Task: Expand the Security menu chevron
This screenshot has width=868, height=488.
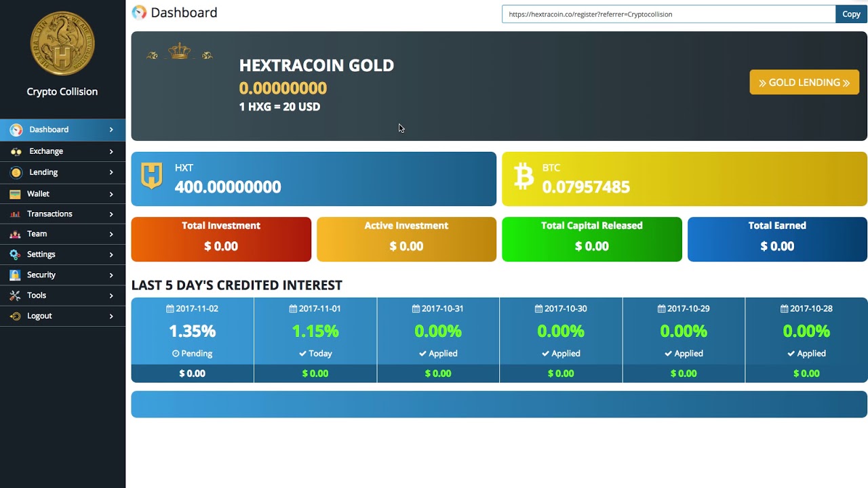Action: click(111, 275)
